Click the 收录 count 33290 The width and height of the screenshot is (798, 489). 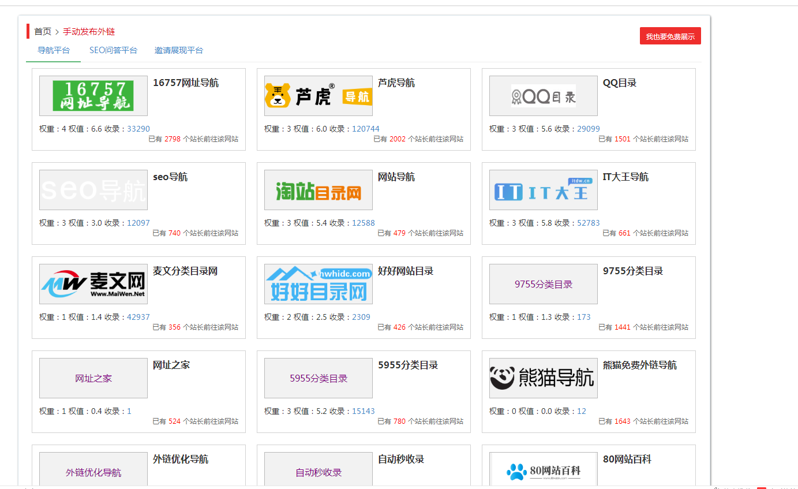pos(138,129)
